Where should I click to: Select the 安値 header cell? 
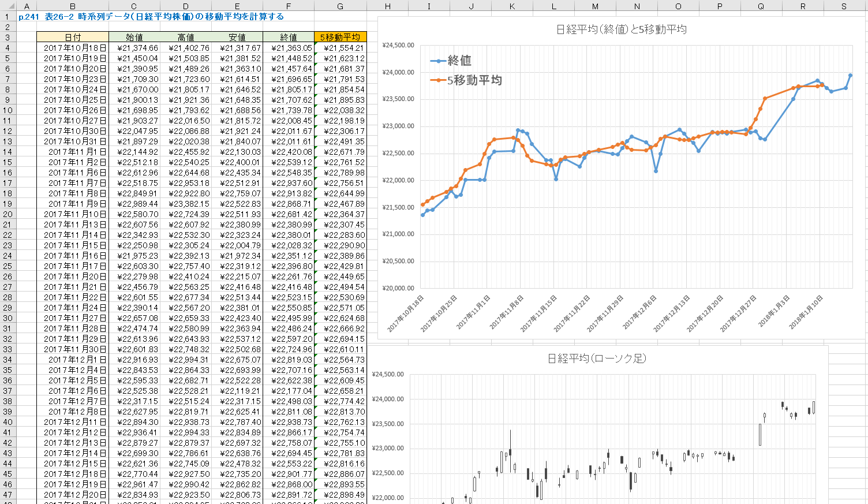tap(237, 38)
